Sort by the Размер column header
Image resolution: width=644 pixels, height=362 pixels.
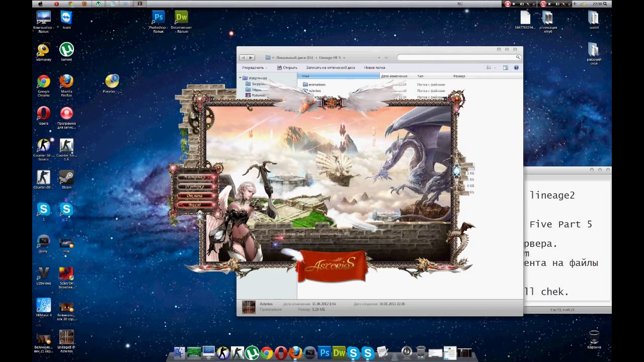pyautogui.click(x=459, y=76)
